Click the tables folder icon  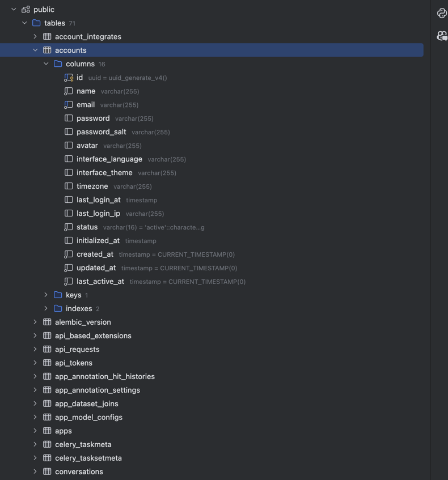(36, 23)
